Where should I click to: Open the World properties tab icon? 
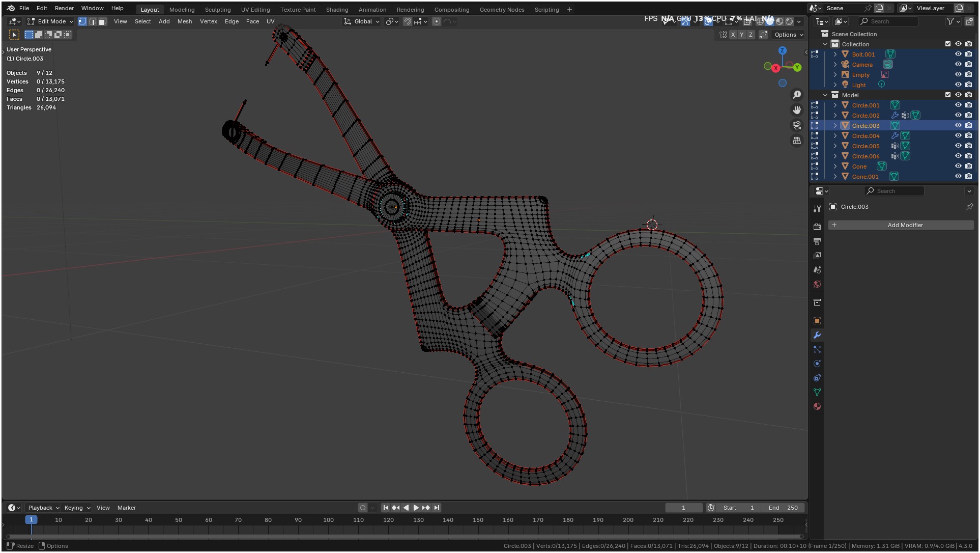(817, 285)
